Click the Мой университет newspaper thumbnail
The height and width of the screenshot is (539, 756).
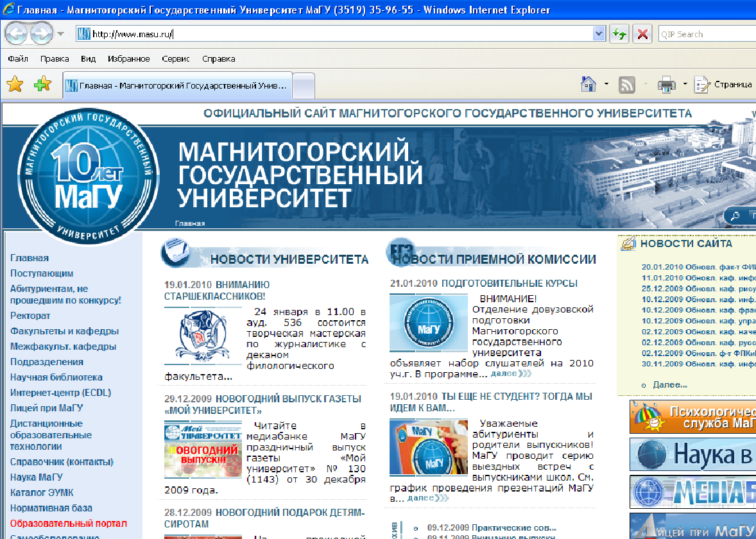203,450
